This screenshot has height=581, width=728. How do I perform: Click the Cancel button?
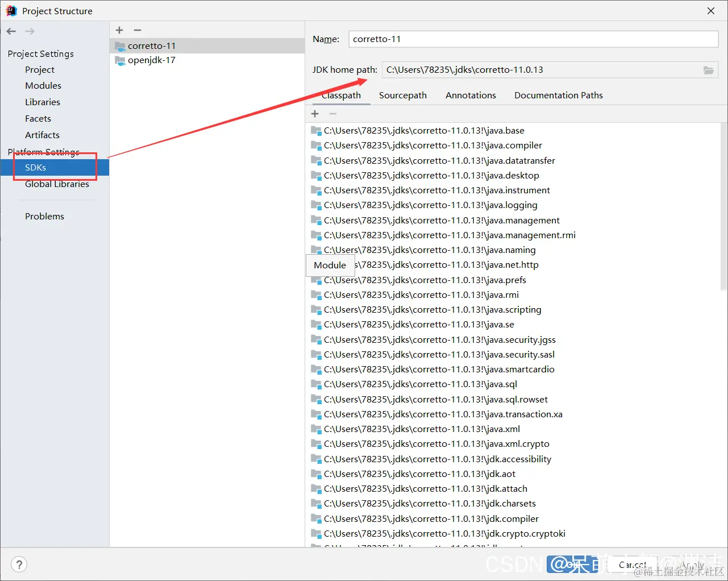point(633,565)
